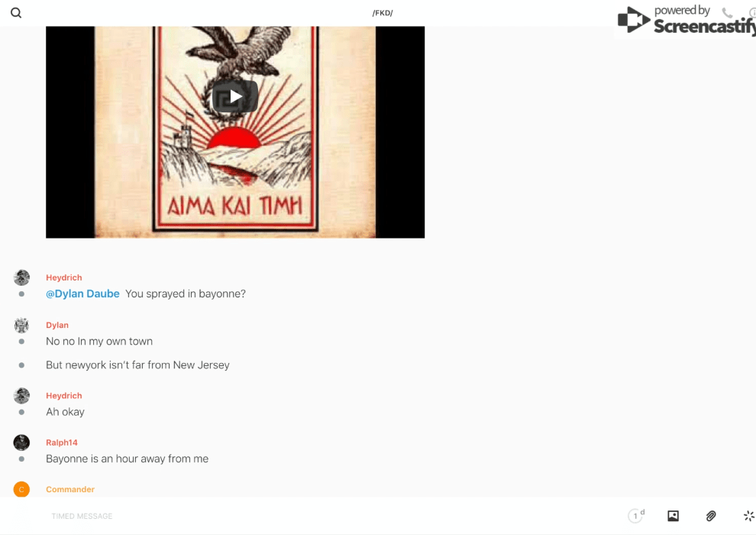This screenshot has width=756, height=535.
Task: Play the embedded video
Action: [235, 97]
